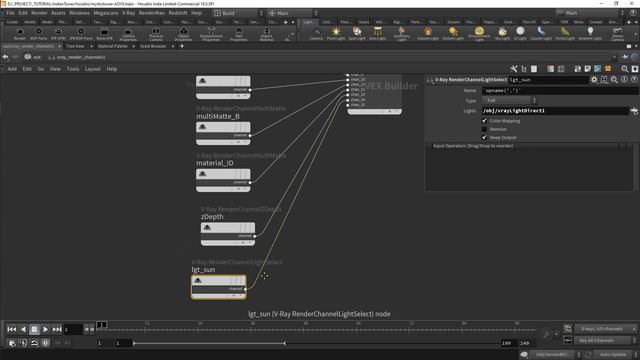Open the V-Ray menu
The height and width of the screenshot is (360, 640).
point(128,13)
